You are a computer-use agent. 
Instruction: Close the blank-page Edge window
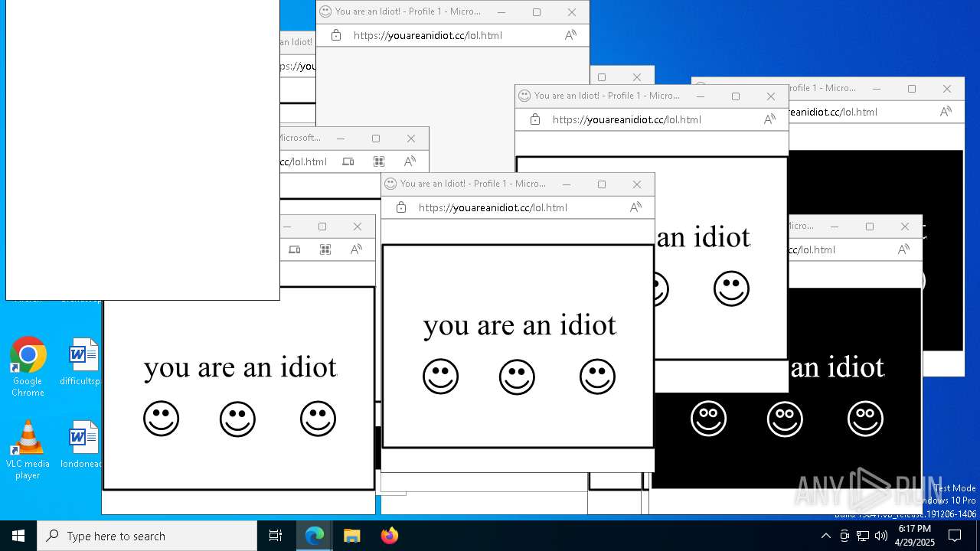[x=572, y=11]
